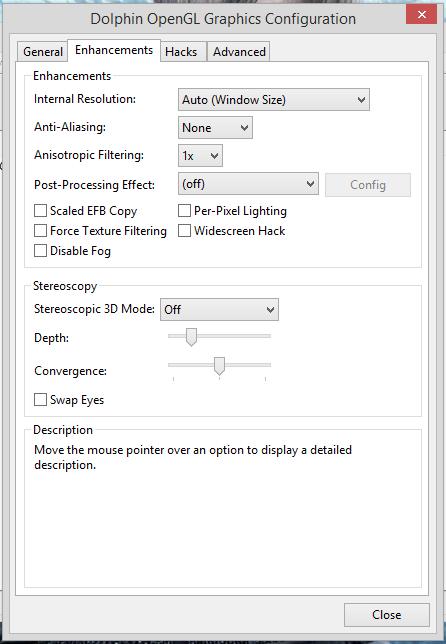Switch to the General tab
The width and height of the screenshot is (446, 644).
point(43,52)
